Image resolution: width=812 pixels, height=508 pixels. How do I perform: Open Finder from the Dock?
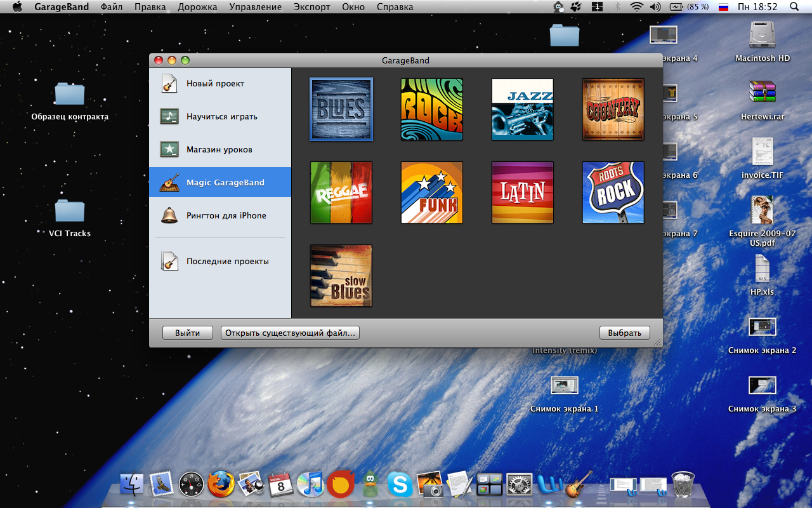(x=132, y=485)
